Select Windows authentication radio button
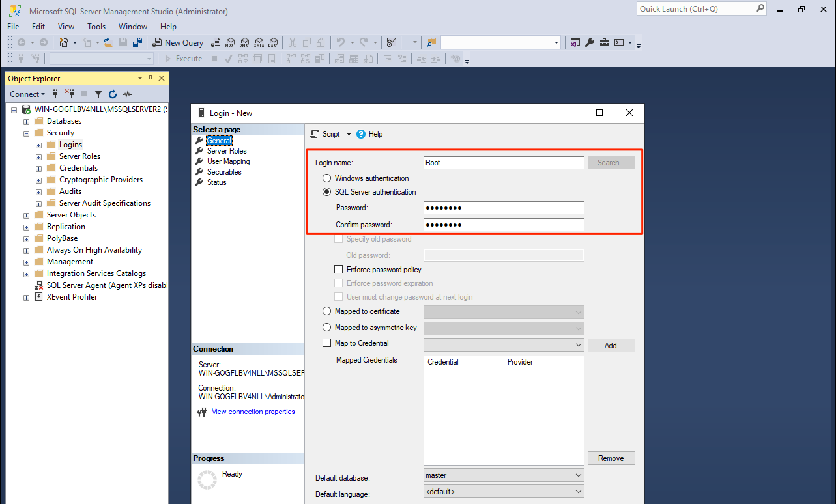 pyautogui.click(x=327, y=178)
